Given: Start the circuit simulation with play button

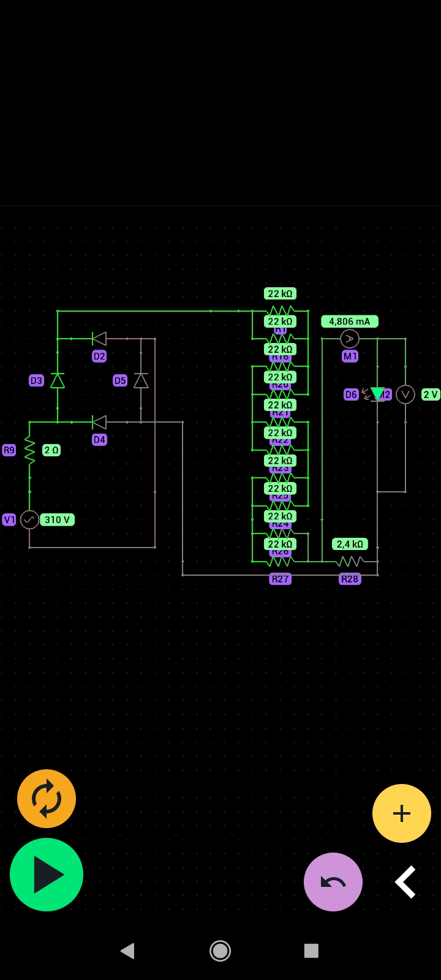Looking at the screenshot, I should pyautogui.click(x=47, y=875).
